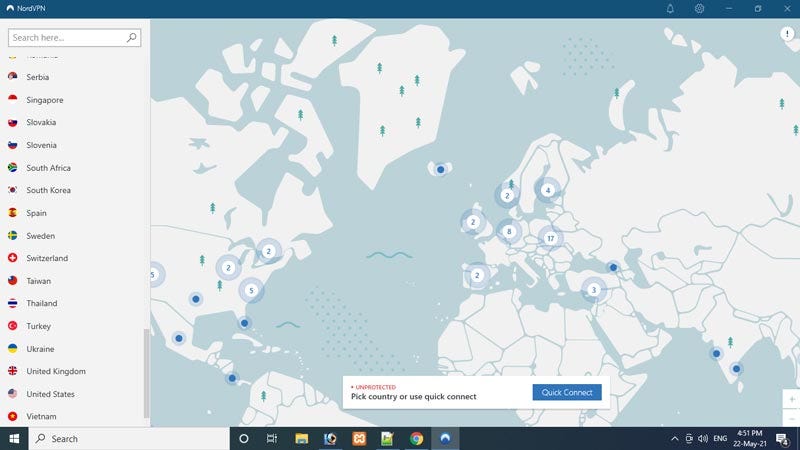The image size is (800, 450).
Task: Click the search magnifier icon in sidebar
Action: click(131, 37)
